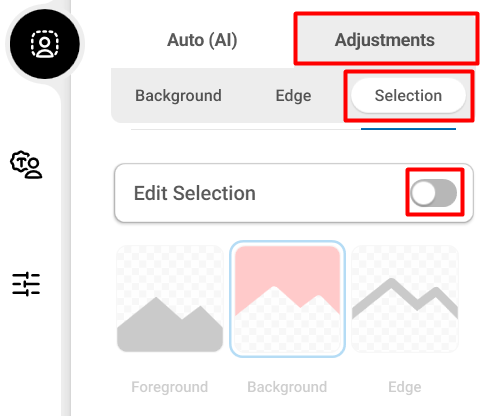Screen dimensions: 485x416
Task: Open the adjustment sliders icon in sidebar
Action: click(x=26, y=284)
